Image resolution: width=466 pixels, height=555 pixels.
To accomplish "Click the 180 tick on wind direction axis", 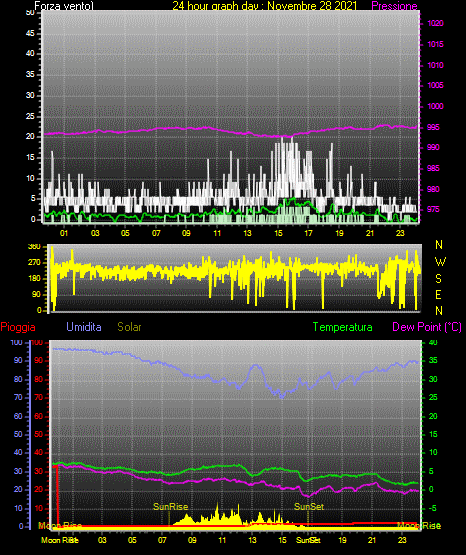I will [34, 279].
